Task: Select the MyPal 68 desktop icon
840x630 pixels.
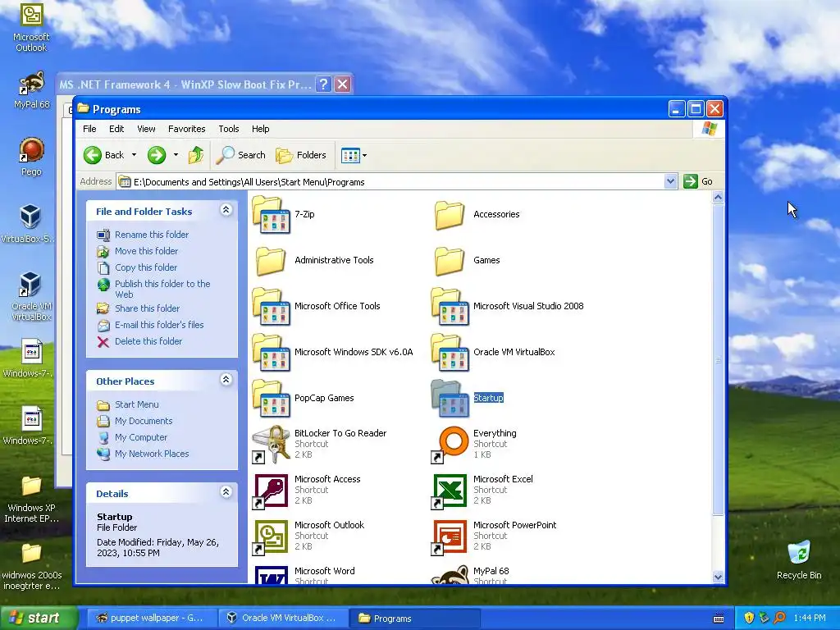Action: 31,90
